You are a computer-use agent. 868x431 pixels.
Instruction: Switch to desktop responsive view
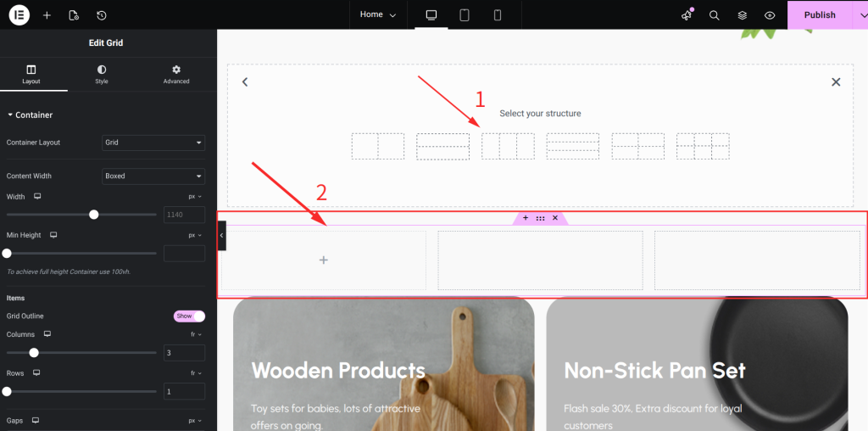[x=431, y=15]
